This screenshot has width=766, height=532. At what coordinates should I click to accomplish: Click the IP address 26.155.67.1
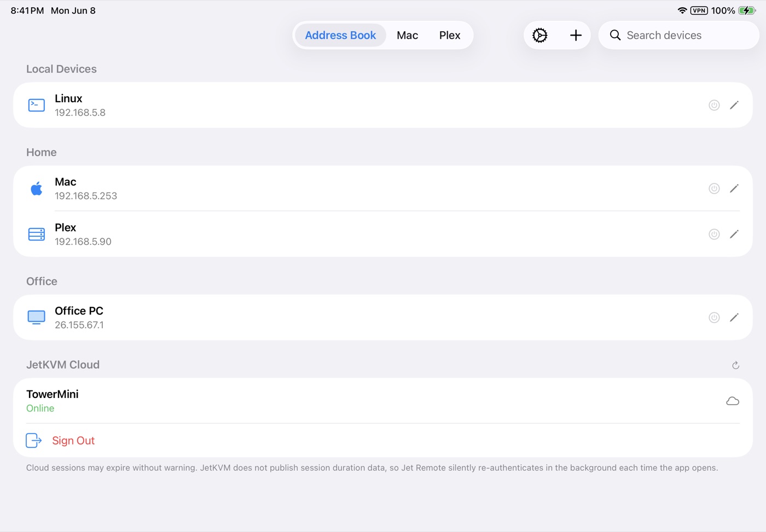tap(79, 325)
